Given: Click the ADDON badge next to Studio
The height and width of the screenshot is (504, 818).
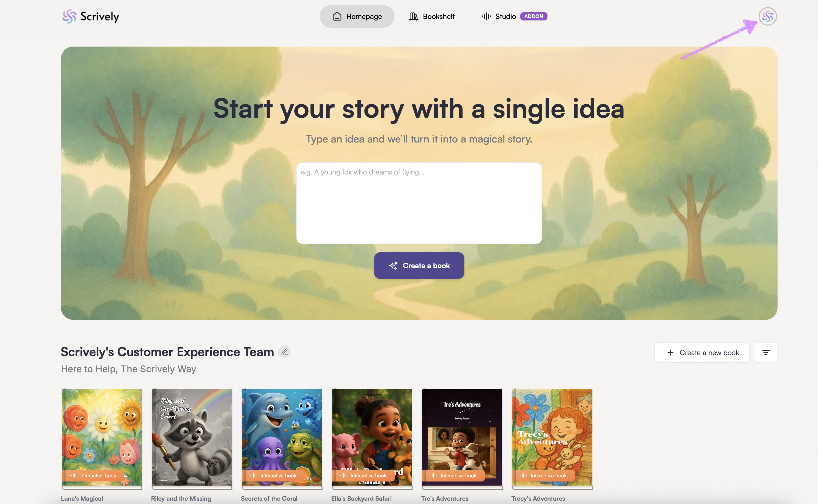Looking at the screenshot, I should (534, 16).
